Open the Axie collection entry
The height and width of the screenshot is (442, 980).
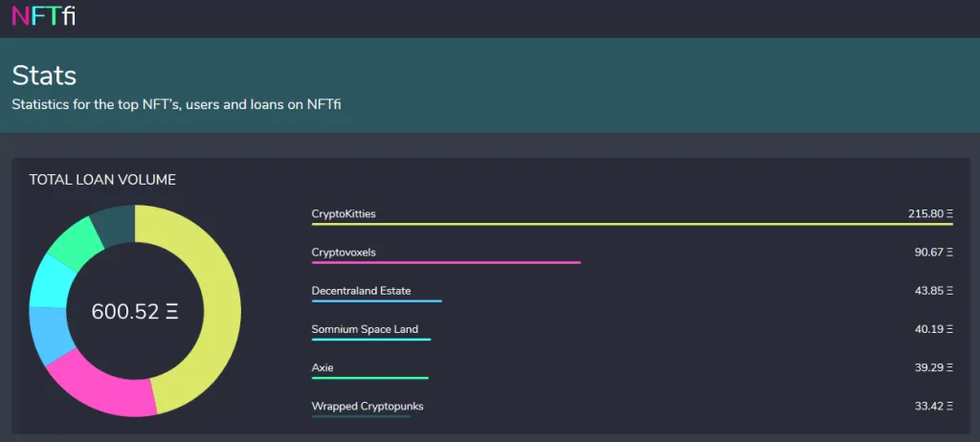click(x=323, y=367)
